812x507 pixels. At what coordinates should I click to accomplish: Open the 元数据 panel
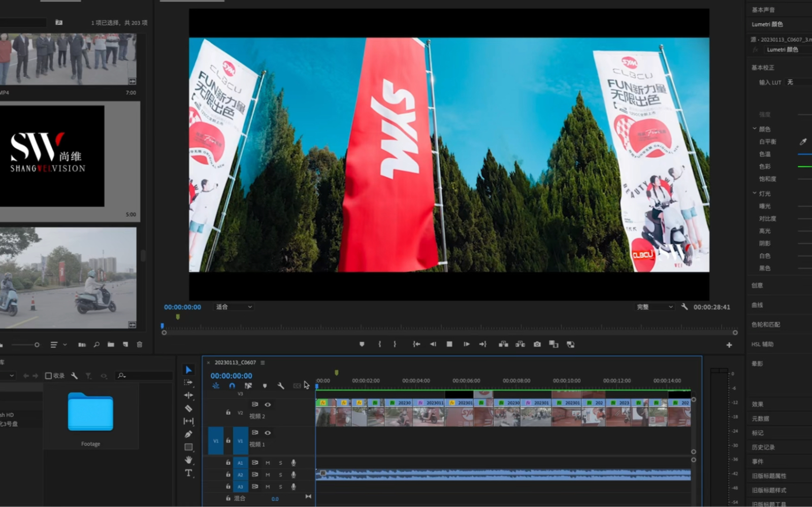tap(760, 419)
